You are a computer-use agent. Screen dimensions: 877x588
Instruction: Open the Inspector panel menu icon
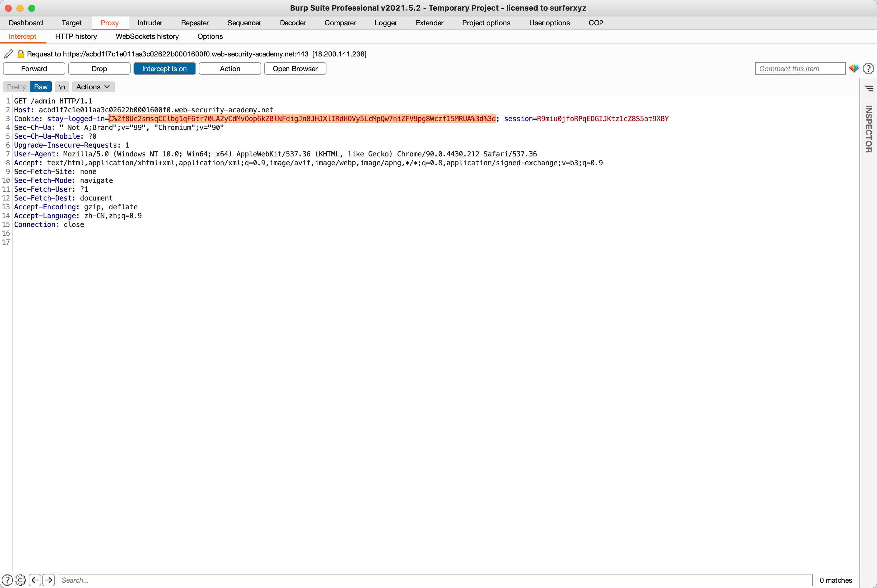[x=869, y=88]
